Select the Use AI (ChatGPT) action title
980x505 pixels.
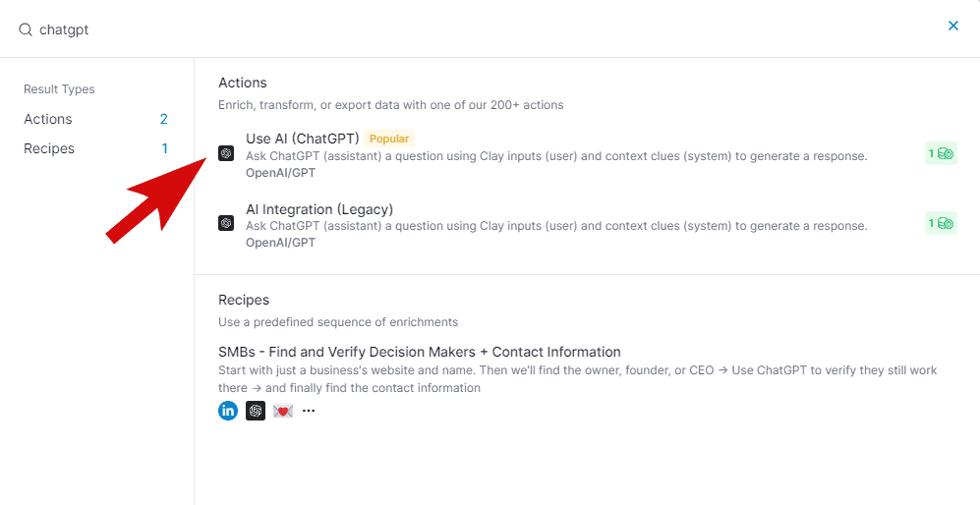[302, 139]
